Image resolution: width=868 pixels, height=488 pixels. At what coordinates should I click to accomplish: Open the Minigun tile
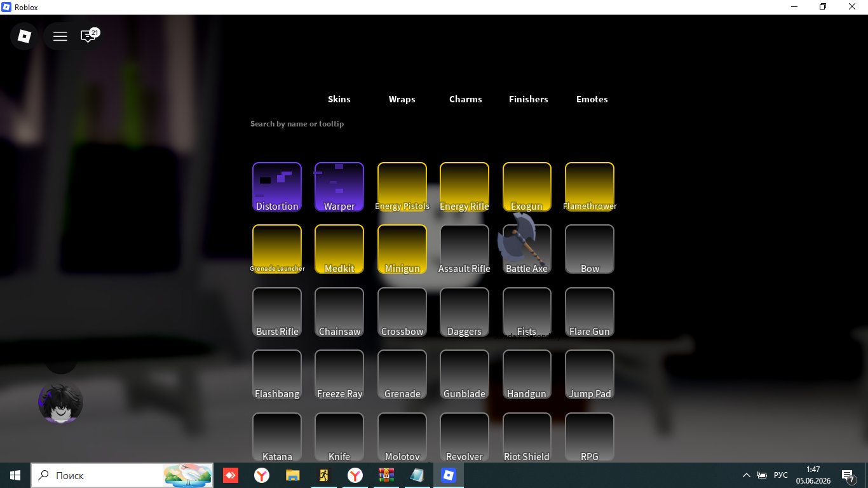[x=402, y=249]
